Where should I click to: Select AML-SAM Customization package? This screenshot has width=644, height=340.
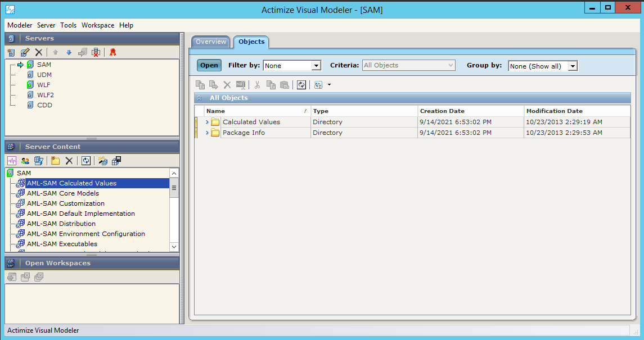[x=66, y=203]
